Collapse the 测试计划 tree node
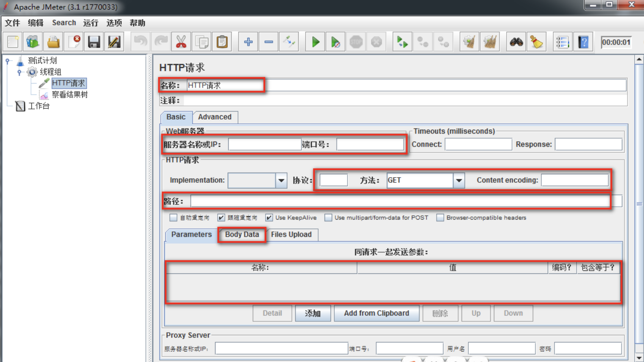Image resolution: width=644 pixels, height=362 pixels. 7,61
